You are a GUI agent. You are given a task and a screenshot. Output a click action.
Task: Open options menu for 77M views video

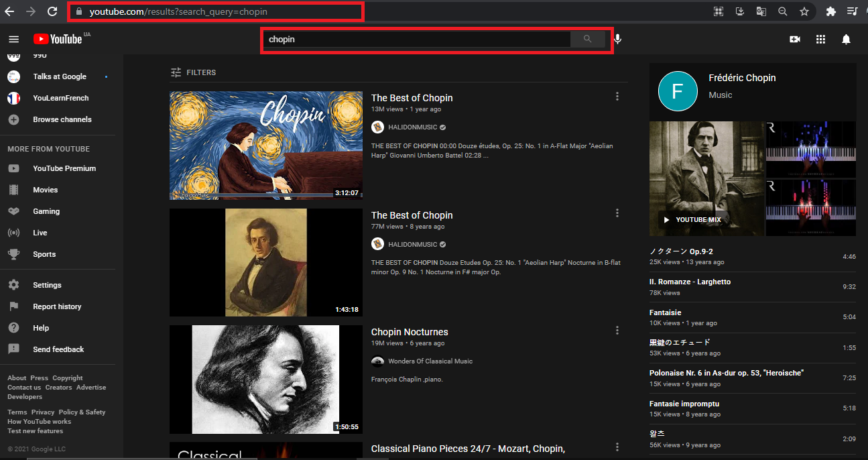click(617, 213)
